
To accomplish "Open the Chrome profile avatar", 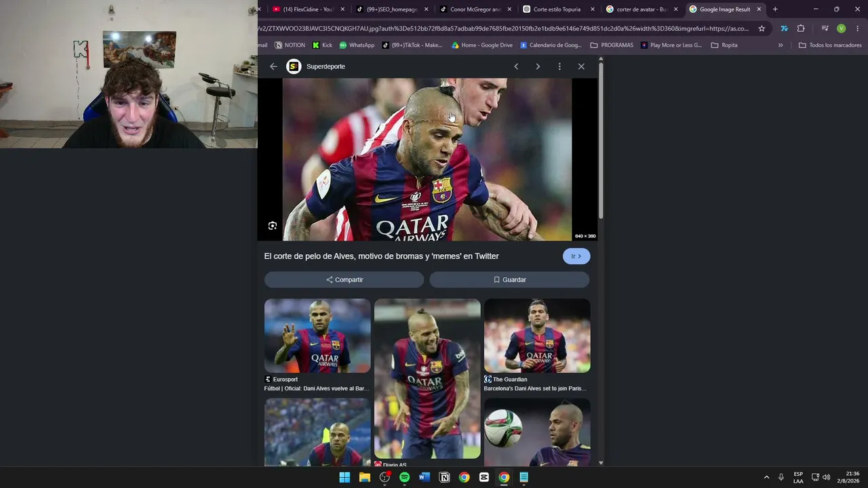I will pyautogui.click(x=841, y=28).
